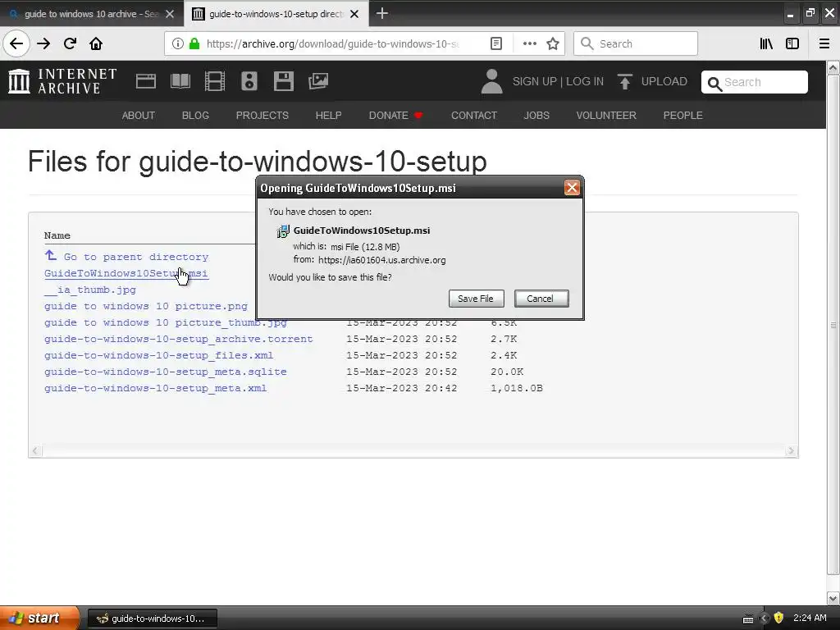Click the page vertical scrollbar up arrow
The width and height of the screenshot is (840, 630).
[833, 67]
